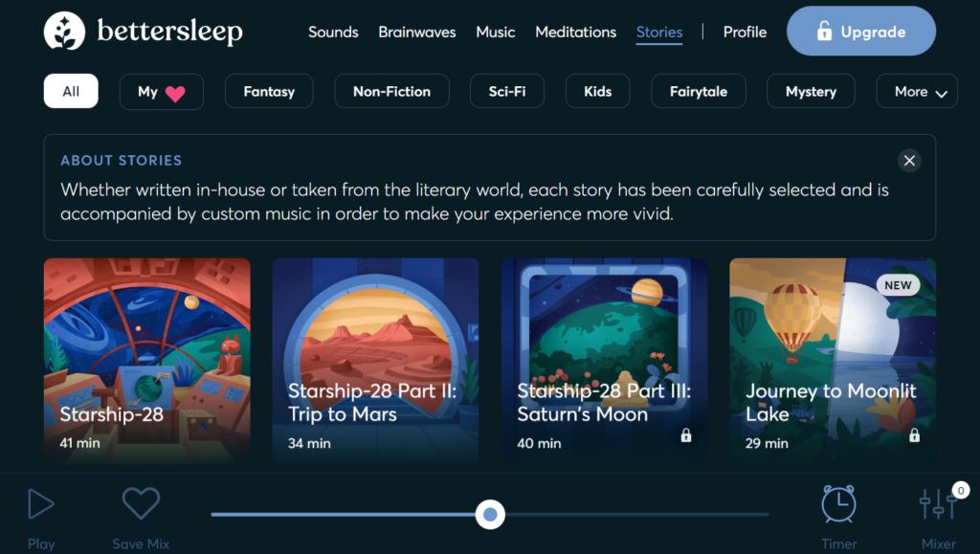
Task: Open the Profile link
Action: 745,32
